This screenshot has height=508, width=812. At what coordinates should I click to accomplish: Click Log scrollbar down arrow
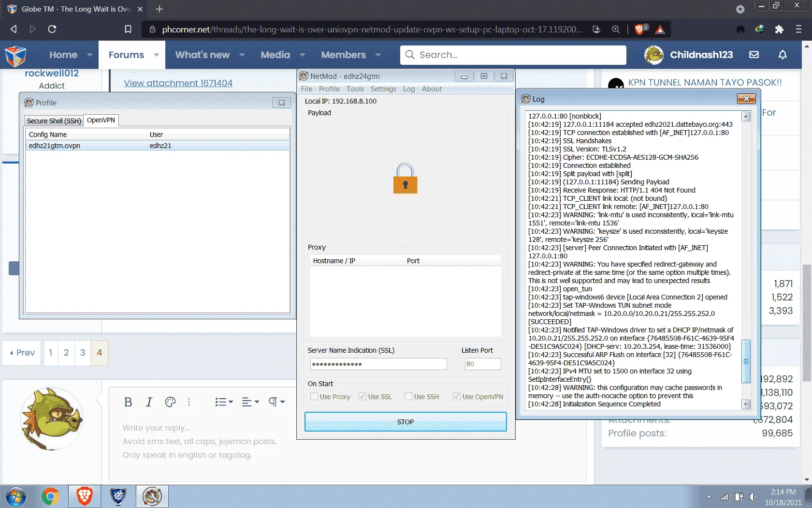point(746,404)
